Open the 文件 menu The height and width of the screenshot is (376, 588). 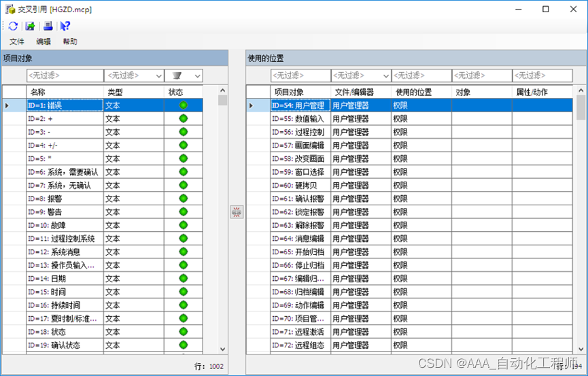click(x=17, y=41)
